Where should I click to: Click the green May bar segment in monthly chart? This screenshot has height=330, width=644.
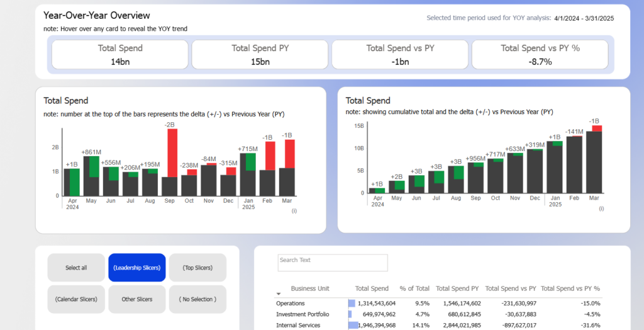point(94,166)
